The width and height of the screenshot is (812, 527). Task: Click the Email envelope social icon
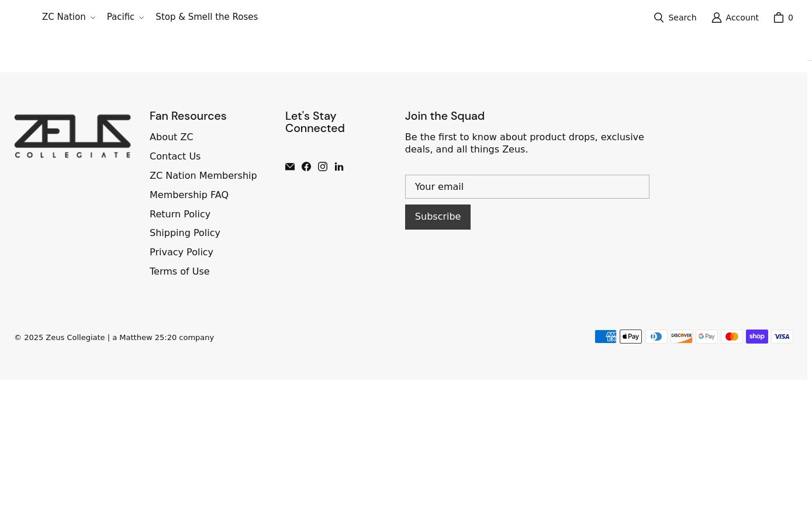coord(290,167)
